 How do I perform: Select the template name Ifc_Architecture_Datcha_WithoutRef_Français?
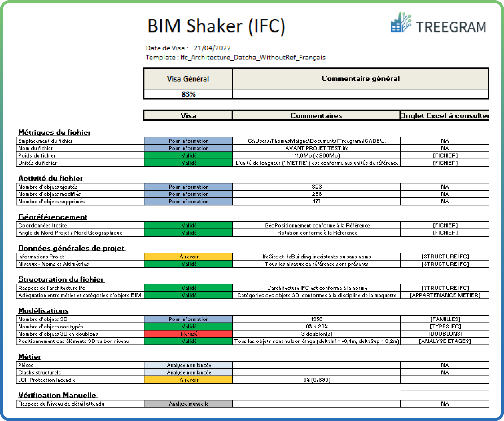tap(253, 58)
